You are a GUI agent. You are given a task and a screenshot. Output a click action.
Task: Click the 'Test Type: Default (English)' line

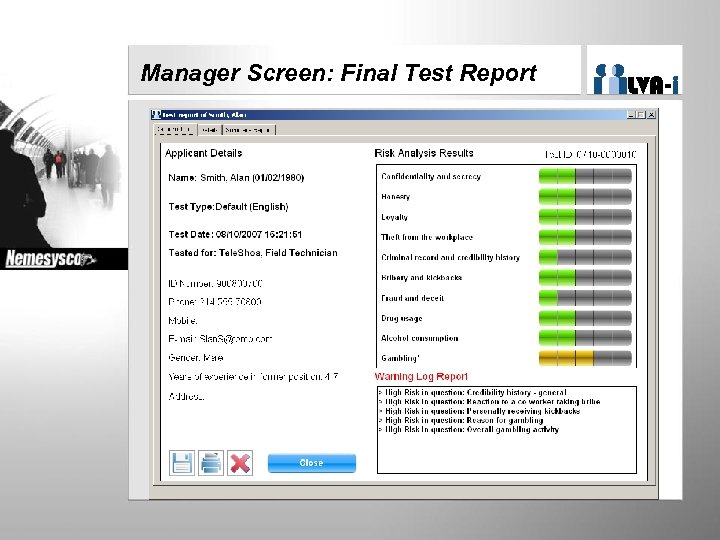tap(228, 207)
